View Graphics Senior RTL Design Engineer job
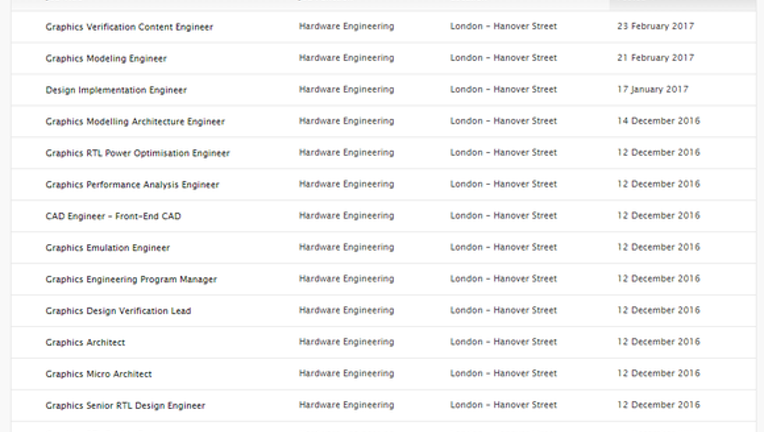Image resolution: width=764 pixels, height=432 pixels. (125, 405)
